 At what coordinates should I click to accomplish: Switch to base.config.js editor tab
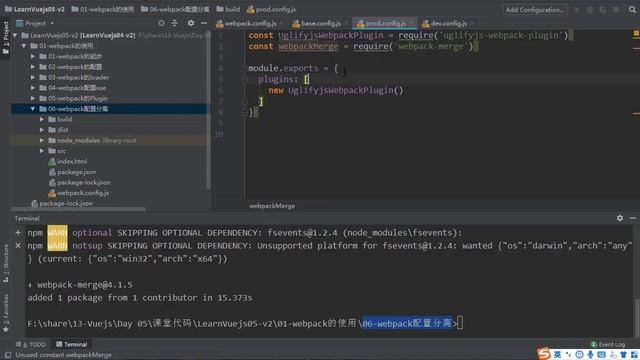(320, 23)
